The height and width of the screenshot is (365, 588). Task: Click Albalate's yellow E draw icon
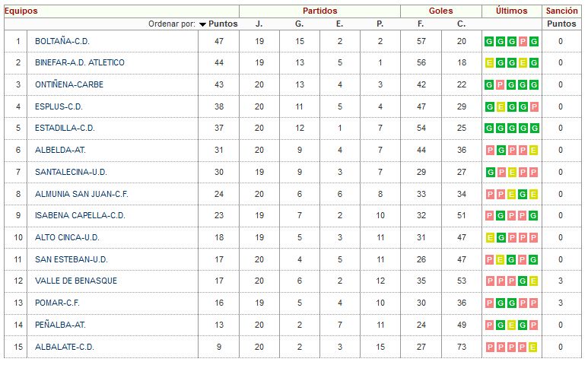pos(532,347)
